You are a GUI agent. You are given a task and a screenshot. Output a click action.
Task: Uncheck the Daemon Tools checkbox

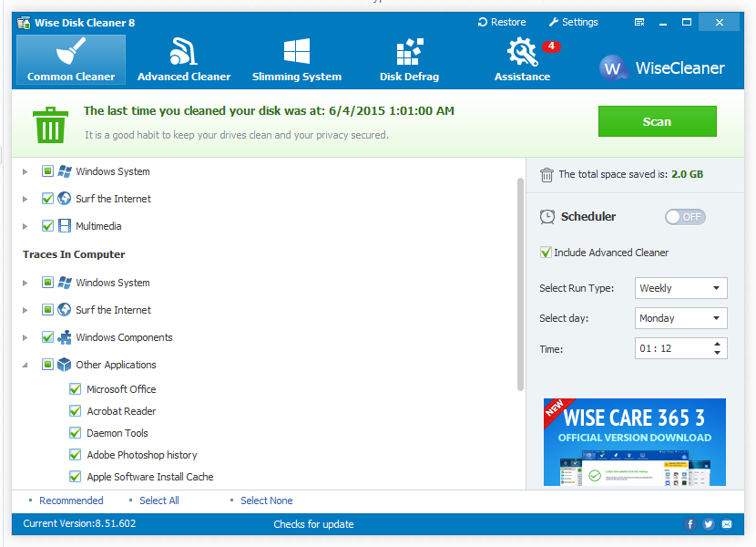click(x=76, y=433)
